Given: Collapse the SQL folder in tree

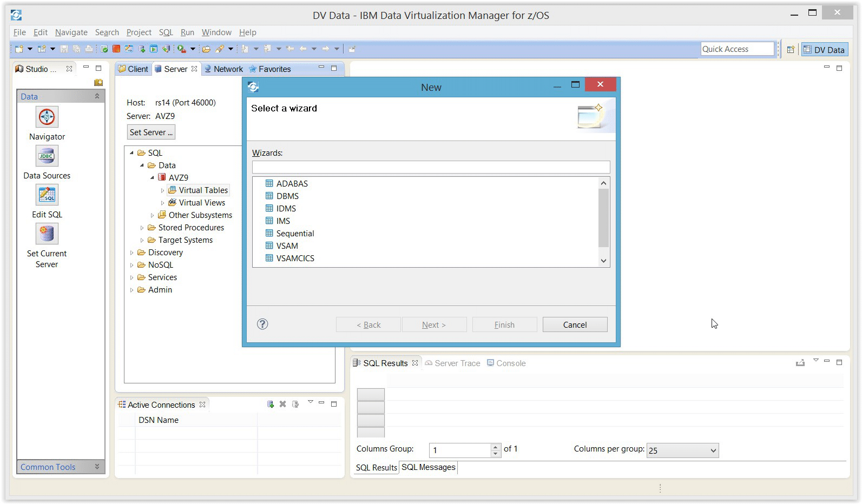Looking at the screenshot, I should coord(131,153).
